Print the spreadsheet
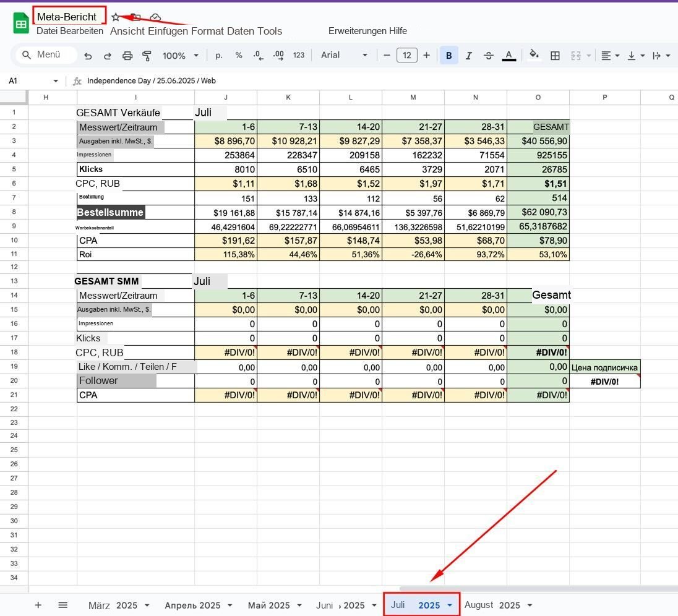The image size is (678, 616). pos(127,56)
